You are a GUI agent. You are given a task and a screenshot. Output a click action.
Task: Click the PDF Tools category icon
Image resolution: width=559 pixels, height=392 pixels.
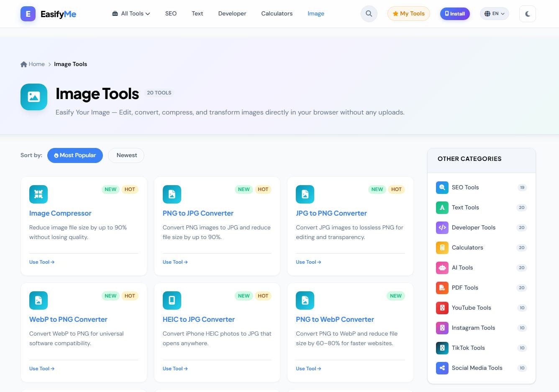[x=442, y=288]
